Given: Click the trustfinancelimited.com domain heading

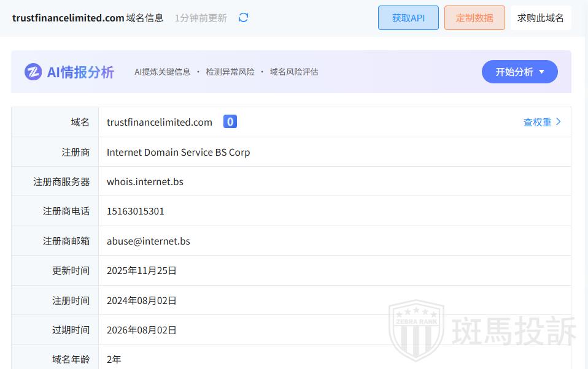Looking at the screenshot, I should click(x=68, y=18).
